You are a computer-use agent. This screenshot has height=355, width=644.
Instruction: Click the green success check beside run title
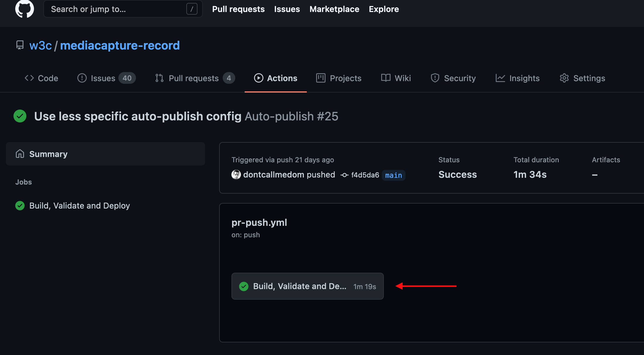[x=20, y=116]
